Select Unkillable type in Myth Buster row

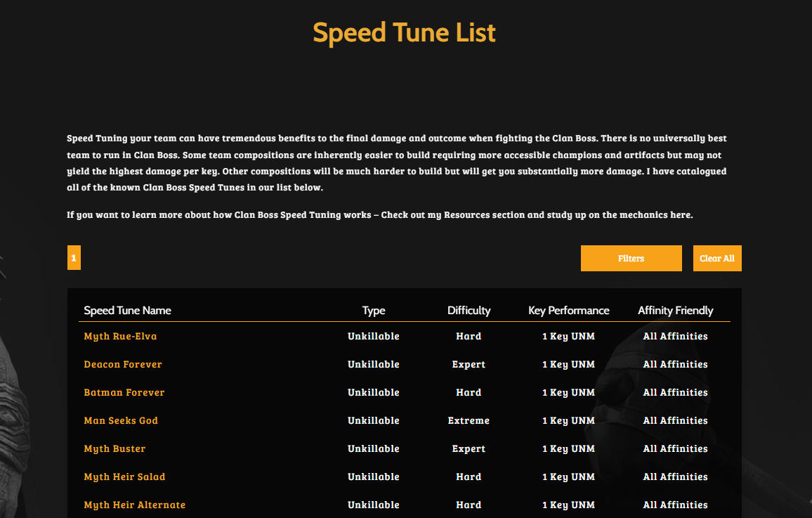click(x=374, y=448)
